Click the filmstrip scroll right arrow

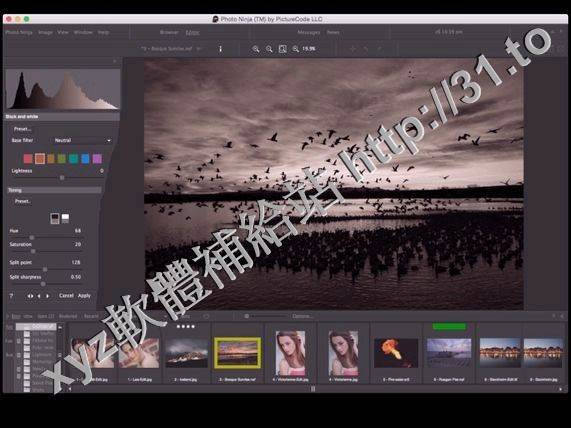click(x=560, y=389)
